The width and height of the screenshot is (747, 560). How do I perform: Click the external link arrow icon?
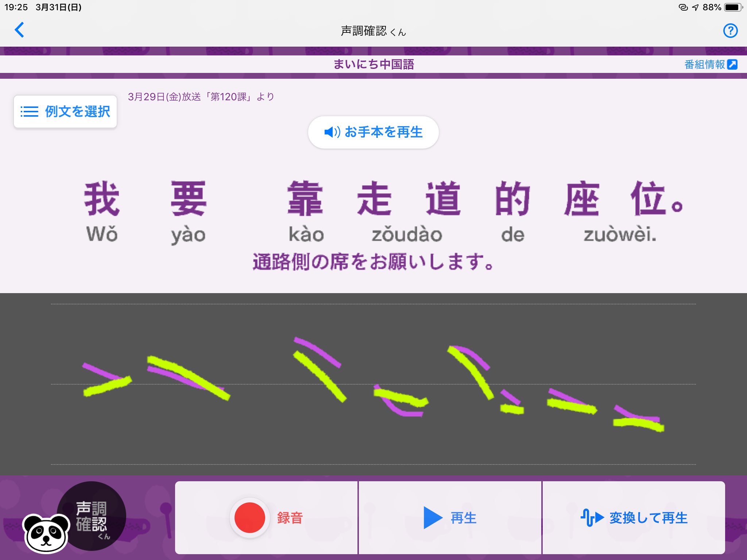point(732,65)
